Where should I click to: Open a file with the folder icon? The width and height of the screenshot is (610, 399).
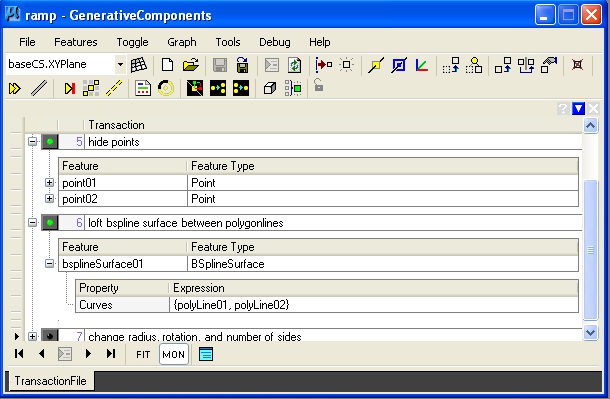191,65
